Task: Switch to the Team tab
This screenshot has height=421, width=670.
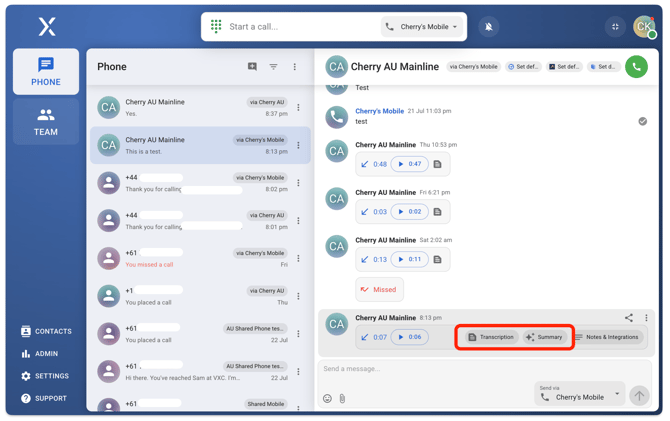Action: pos(46,121)
